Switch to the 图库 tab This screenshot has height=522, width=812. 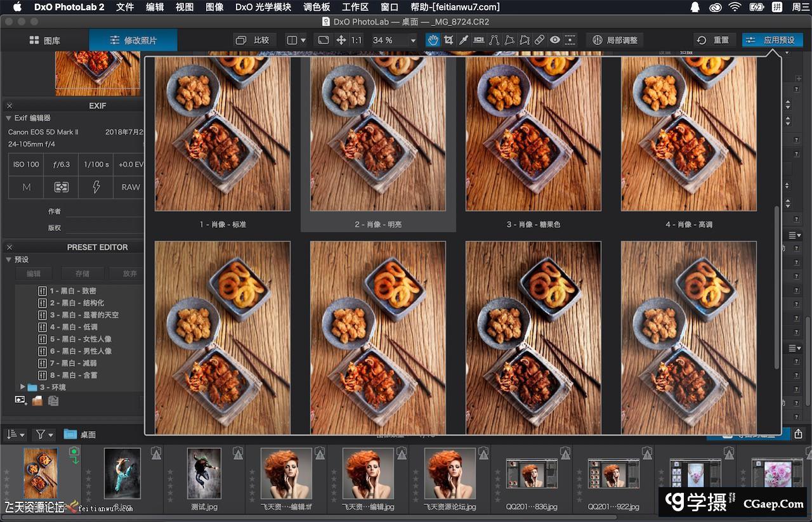coord(44,40)
